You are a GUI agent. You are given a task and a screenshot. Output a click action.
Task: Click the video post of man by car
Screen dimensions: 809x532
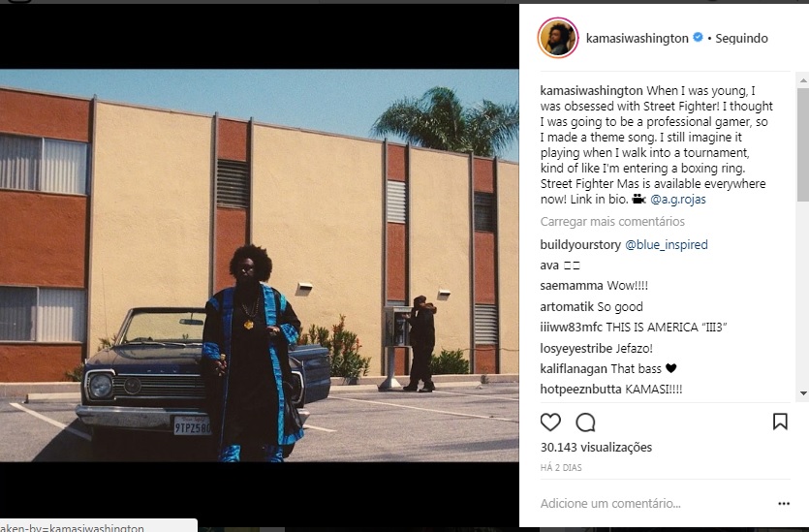(x=260, y=266)
